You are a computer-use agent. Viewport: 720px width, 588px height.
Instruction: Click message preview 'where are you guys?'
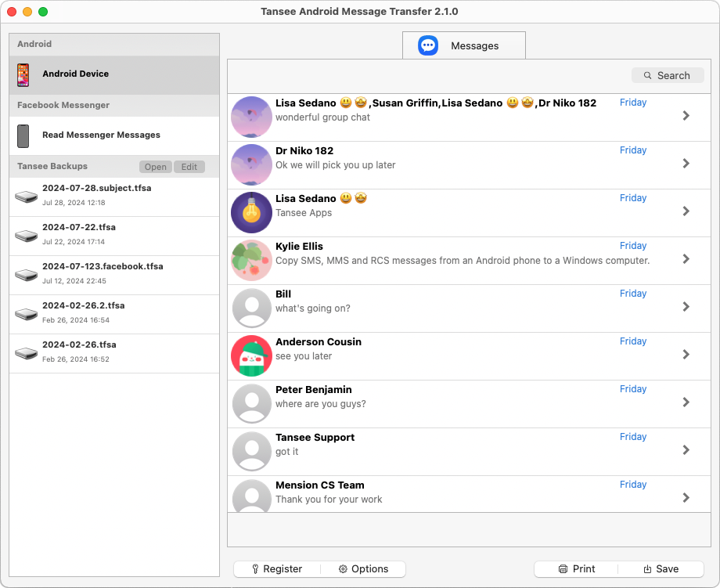[321, 404]
